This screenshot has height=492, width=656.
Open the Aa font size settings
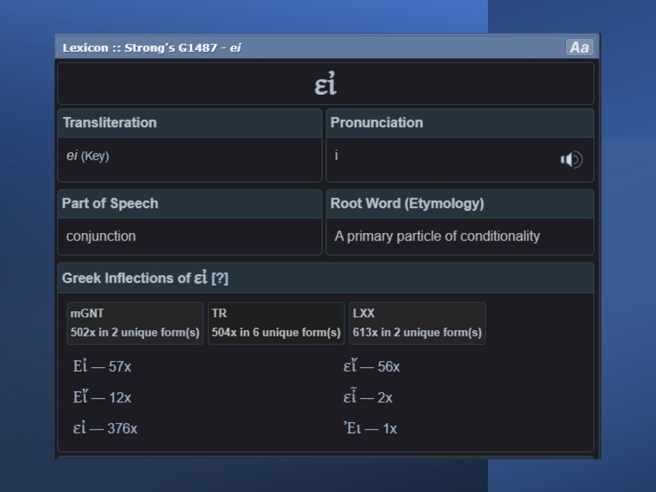pyautogui.click(x=578, y=47)
